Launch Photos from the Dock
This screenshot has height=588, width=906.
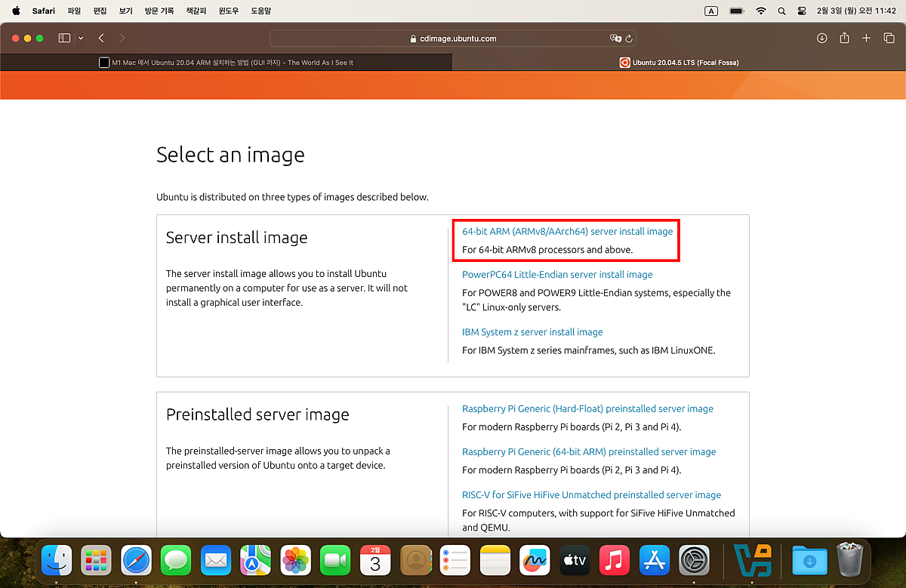(x=295, y=560)
